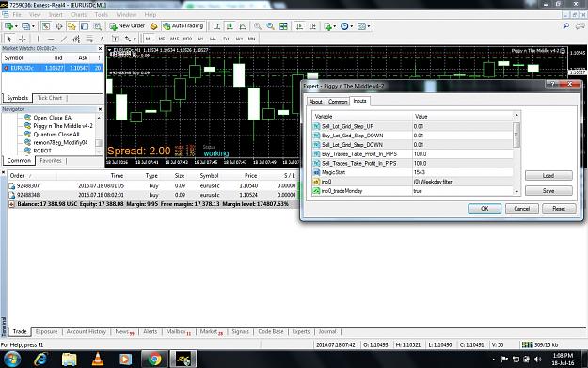Select the trendline tool
The height and width of the screenshot is (368, 588).
pos(64,39)
